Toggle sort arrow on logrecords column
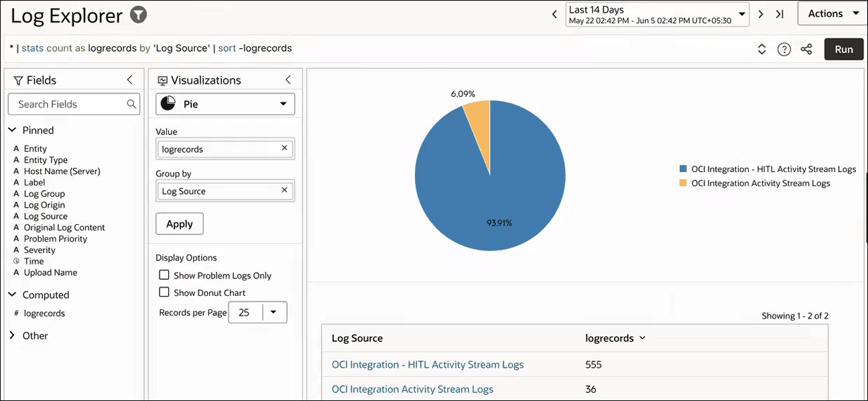The height and width of the screenshot is (401, 868). tap(642, 338)
